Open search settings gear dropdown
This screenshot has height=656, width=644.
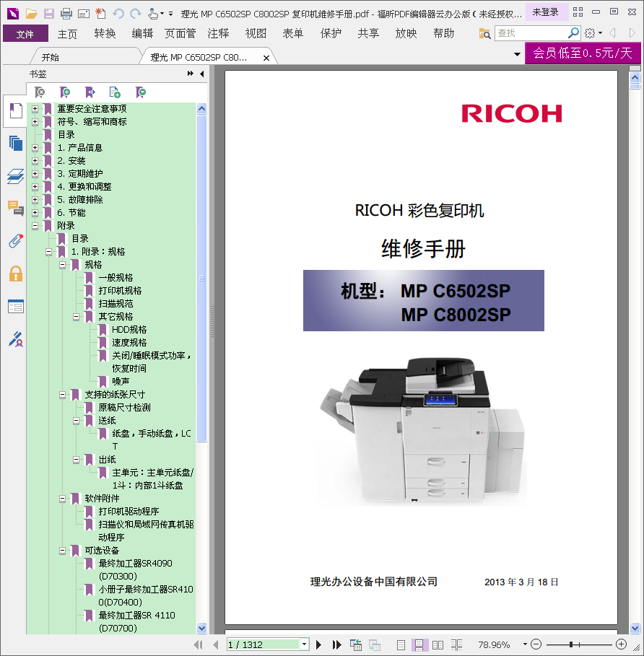pyautogui.click(x=593, y=32)
